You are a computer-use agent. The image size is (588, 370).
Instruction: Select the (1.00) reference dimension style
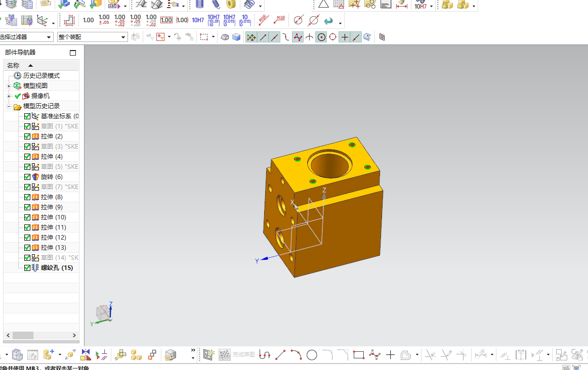coord(182,20)
